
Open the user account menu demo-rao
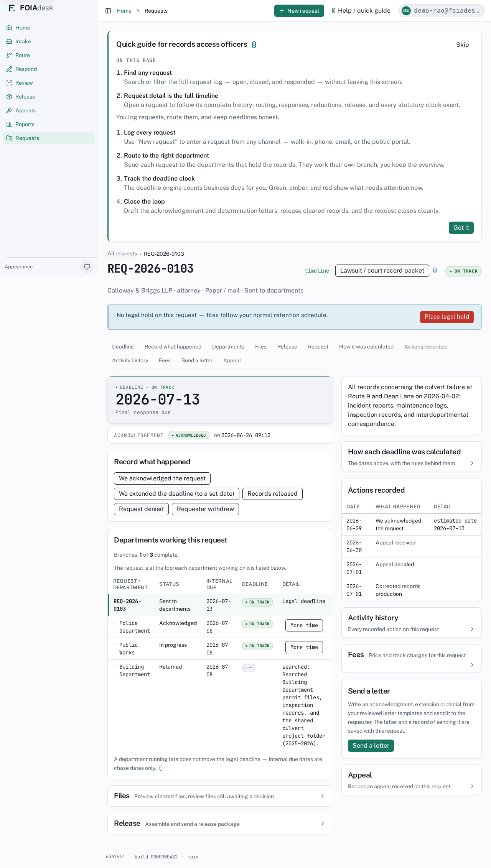click(442, 11)
